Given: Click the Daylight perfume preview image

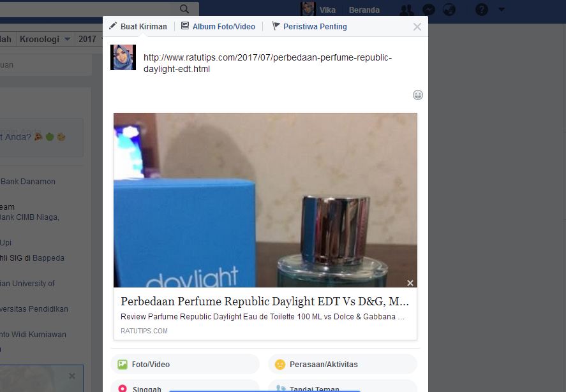Looking at the screenshot, I should click(265, 200).
